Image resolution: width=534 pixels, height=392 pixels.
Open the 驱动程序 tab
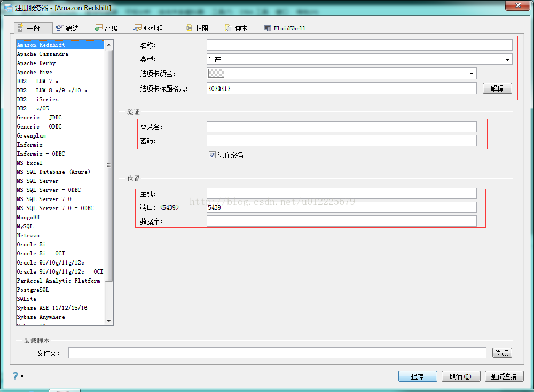point(156,28)
